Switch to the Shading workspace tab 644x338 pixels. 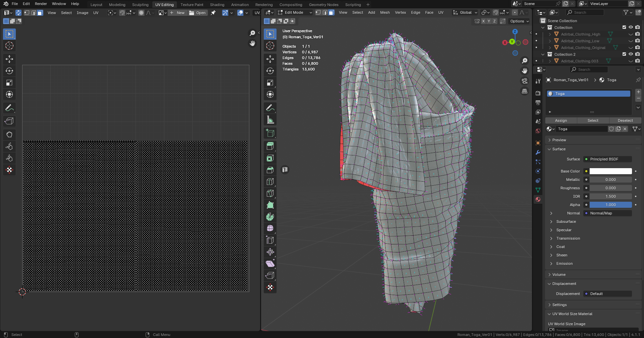[x=217, y=5]
